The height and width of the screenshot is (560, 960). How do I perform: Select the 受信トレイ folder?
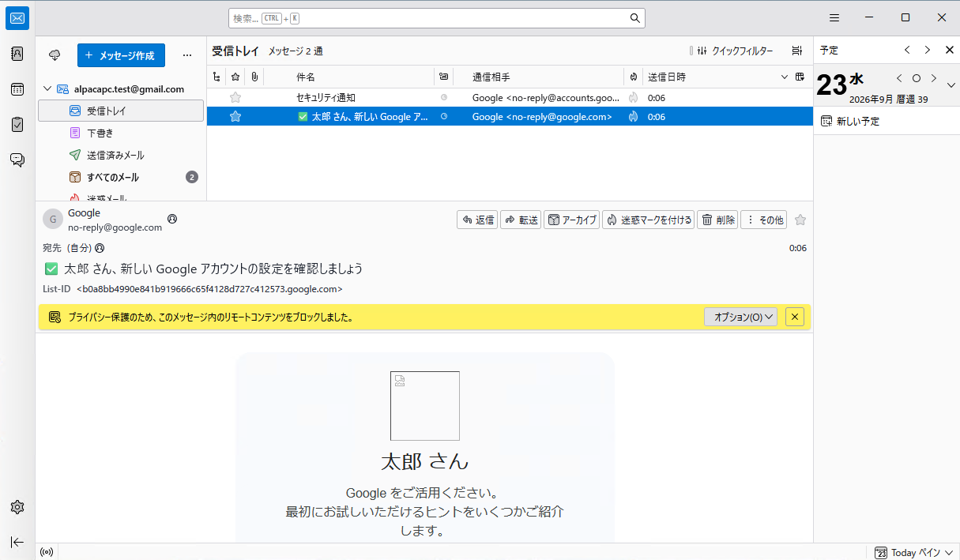(121, 111)
